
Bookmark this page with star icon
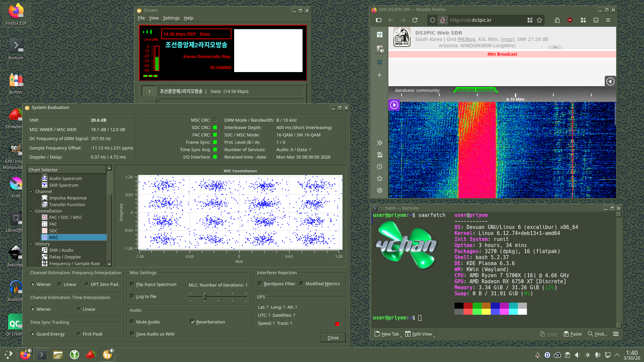point(539,20)
